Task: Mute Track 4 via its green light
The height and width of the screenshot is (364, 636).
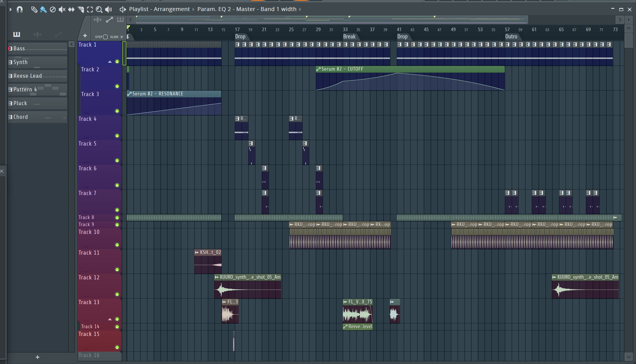Action: pos(117,136)
